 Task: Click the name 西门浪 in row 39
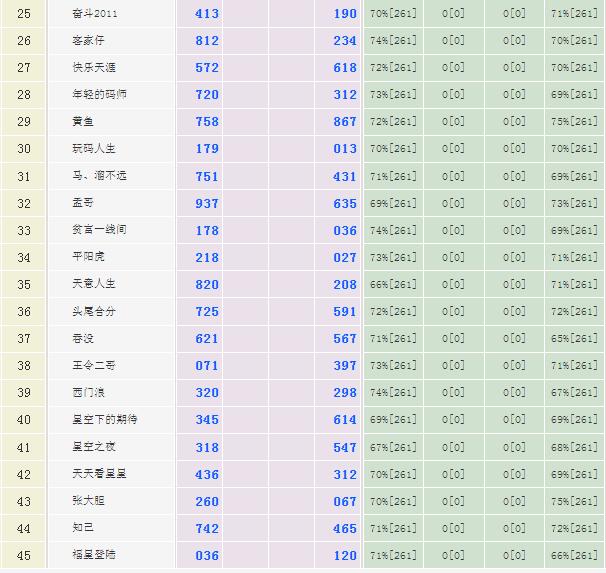pos(88,392)
